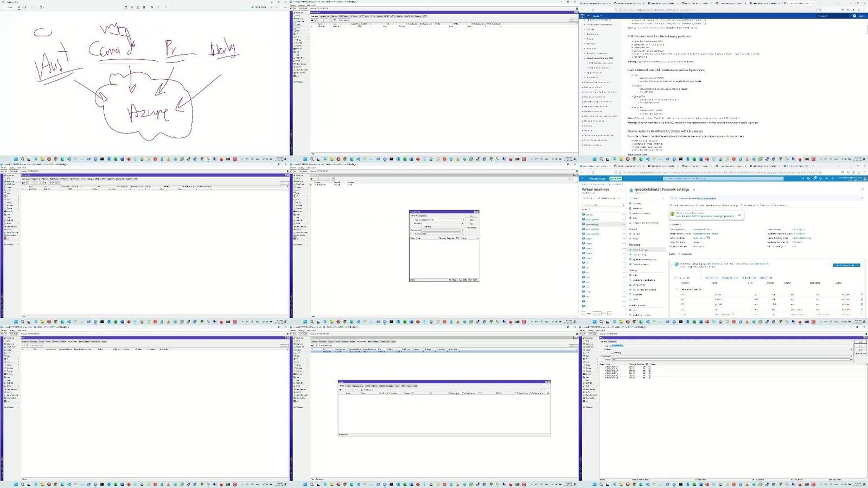Click Close in the Ping dialog
Image resolution: width=868 pixels, height=488 pixels.
(x=471, y=223)
